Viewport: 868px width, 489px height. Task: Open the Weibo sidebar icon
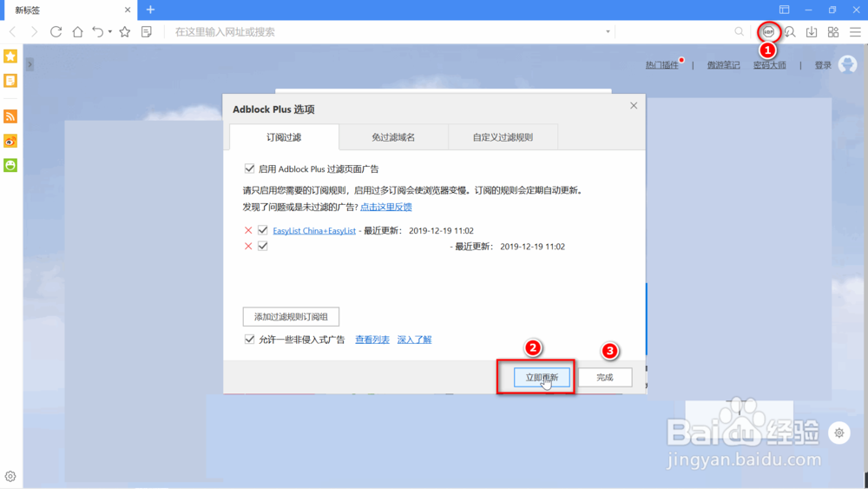(10, 142)
